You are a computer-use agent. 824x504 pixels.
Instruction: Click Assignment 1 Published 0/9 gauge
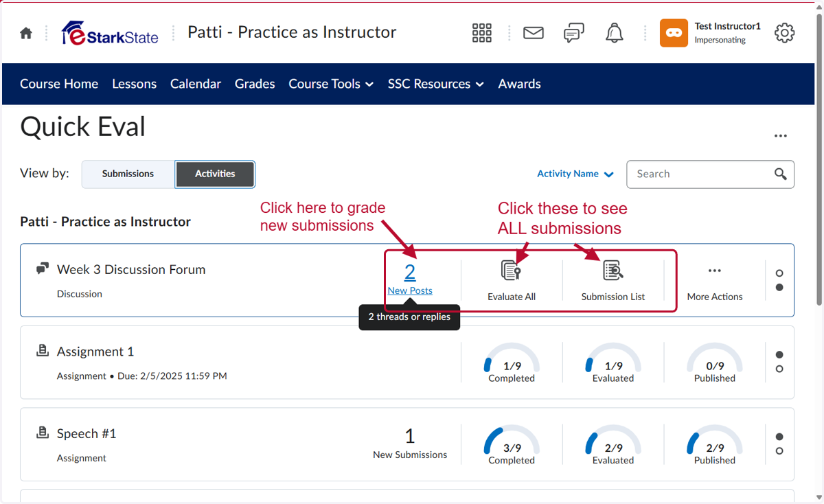click(715, 364)
